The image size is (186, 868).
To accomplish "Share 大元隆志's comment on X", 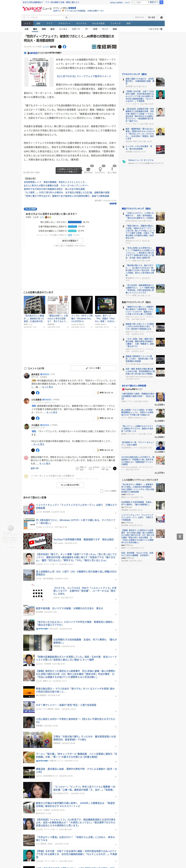I will [33, 450].
